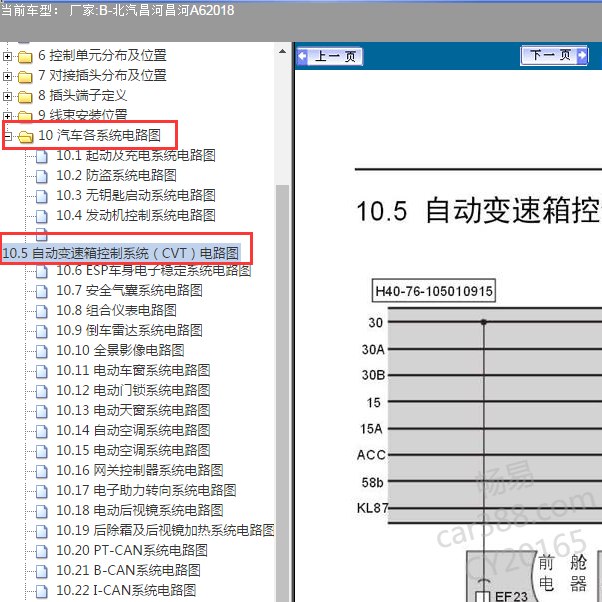Open 10.1 起动及充电系统电路图
Viewport: 602px width, 602px height.
[136, 155]
